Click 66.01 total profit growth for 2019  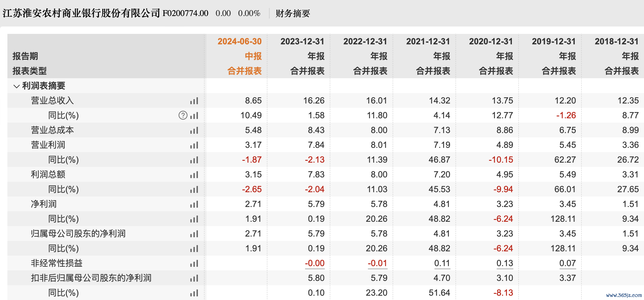click(565, 189)
